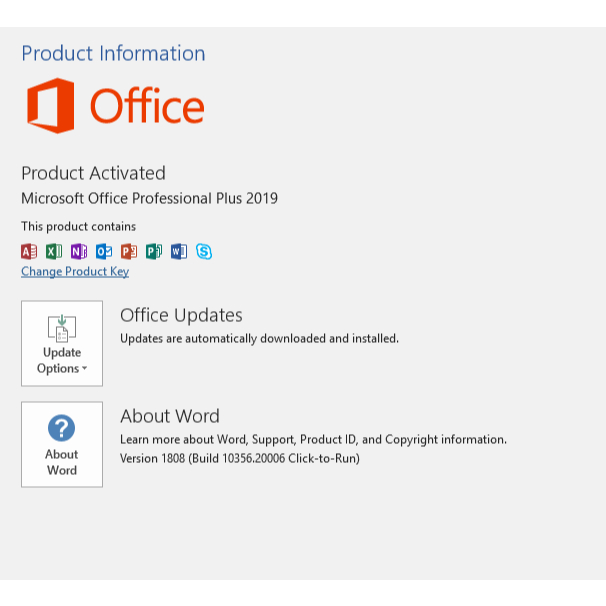Select the Skype for Business icon

204,252
